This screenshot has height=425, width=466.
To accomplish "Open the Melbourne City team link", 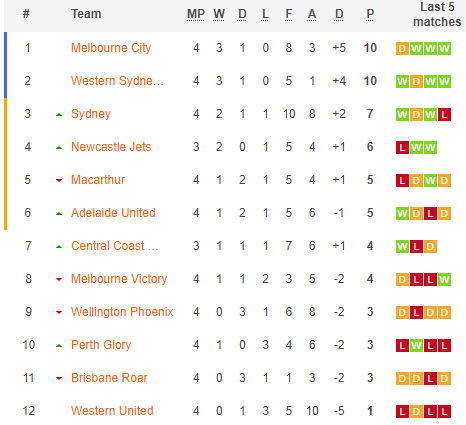I will click(x=111, y=48).
